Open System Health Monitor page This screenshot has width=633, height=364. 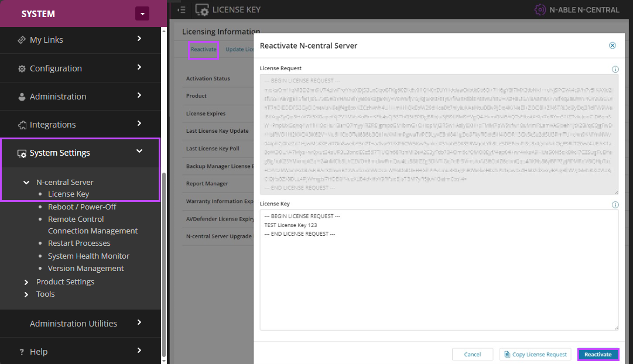pyautogui.click(x=88, y=256)
